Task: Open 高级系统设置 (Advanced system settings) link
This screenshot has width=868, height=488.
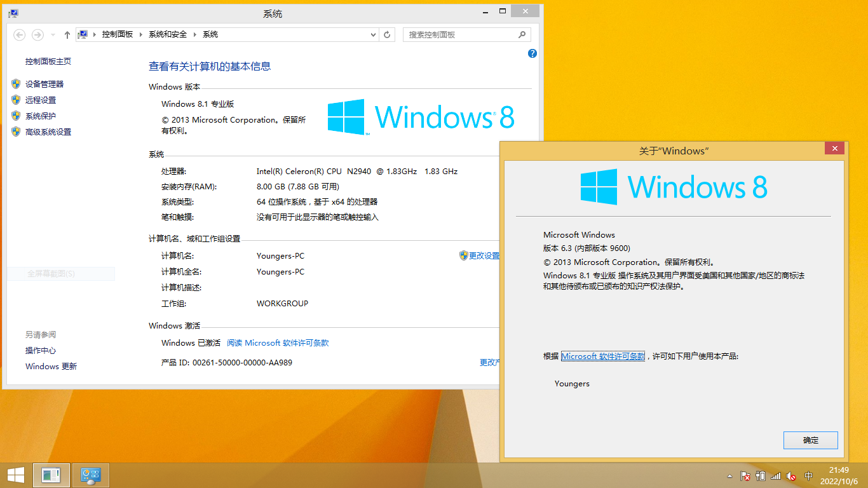Action: point(48,132)
